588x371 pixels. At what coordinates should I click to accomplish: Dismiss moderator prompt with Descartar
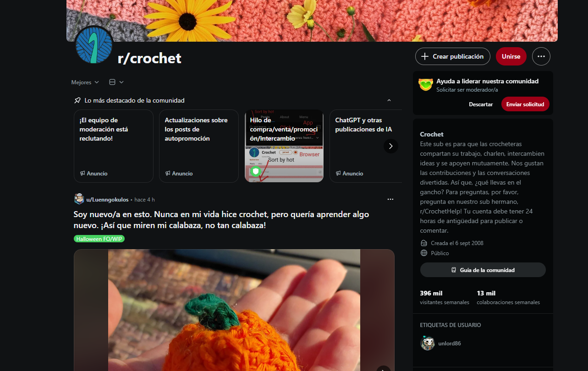coord(481,104)
